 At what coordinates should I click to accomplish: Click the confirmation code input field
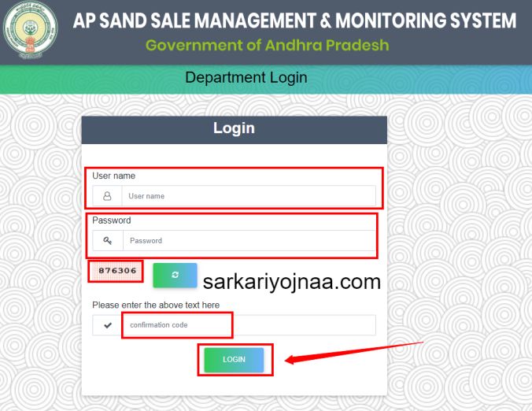click(249, 325)
